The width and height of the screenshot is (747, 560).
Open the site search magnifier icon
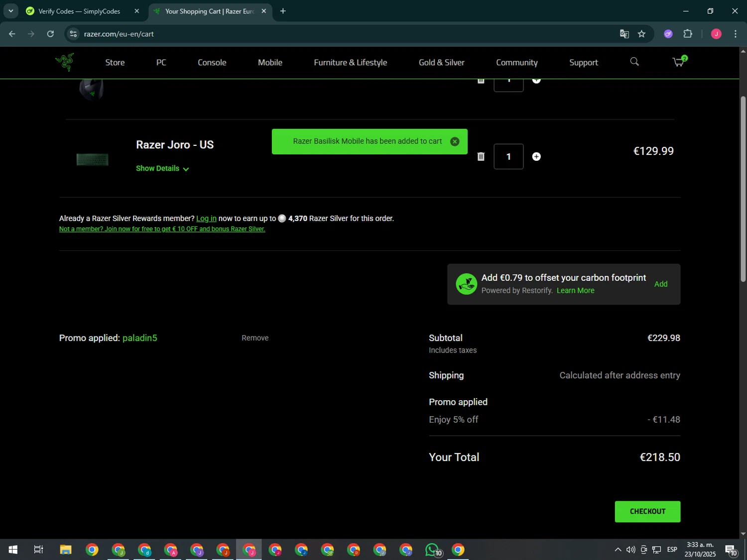tap(634, 62)
